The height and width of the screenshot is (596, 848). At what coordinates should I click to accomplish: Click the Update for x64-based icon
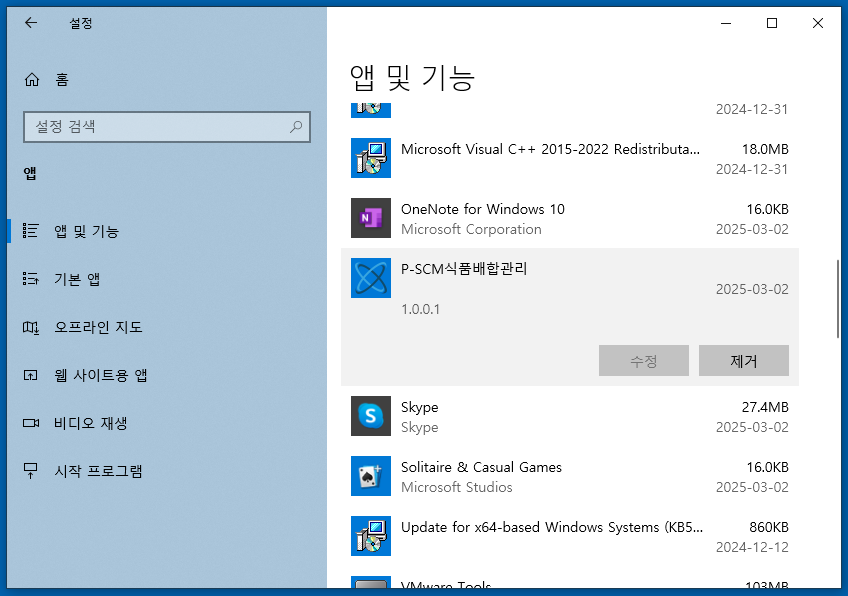(x=370, y=536)
